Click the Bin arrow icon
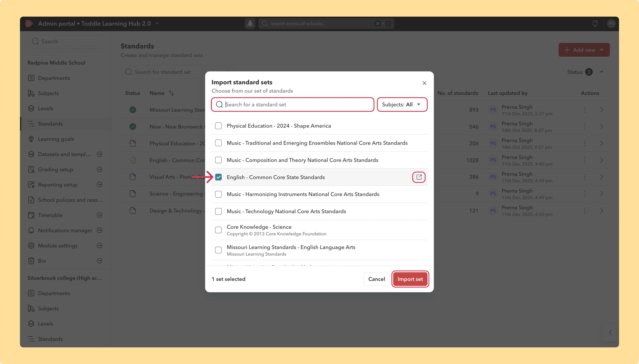Image resolution: width=639 pixels, height=364 pixels. 100,261
